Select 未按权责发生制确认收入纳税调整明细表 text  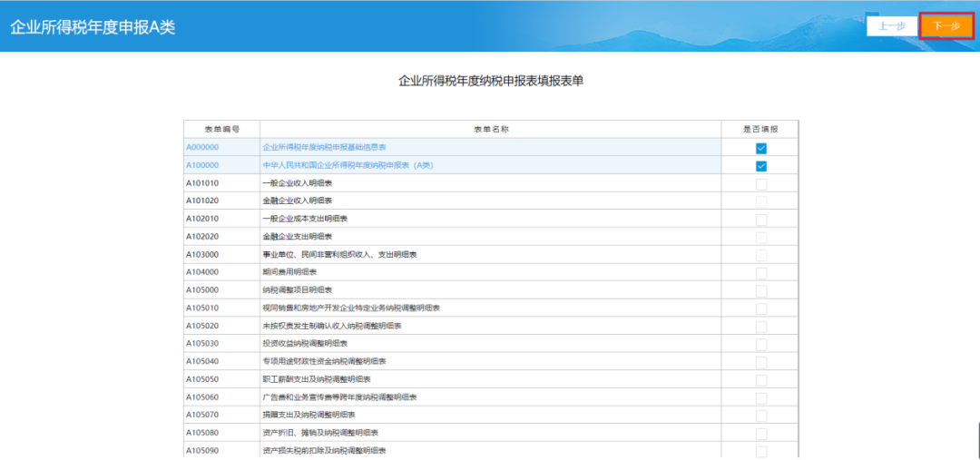pos(332,326)
